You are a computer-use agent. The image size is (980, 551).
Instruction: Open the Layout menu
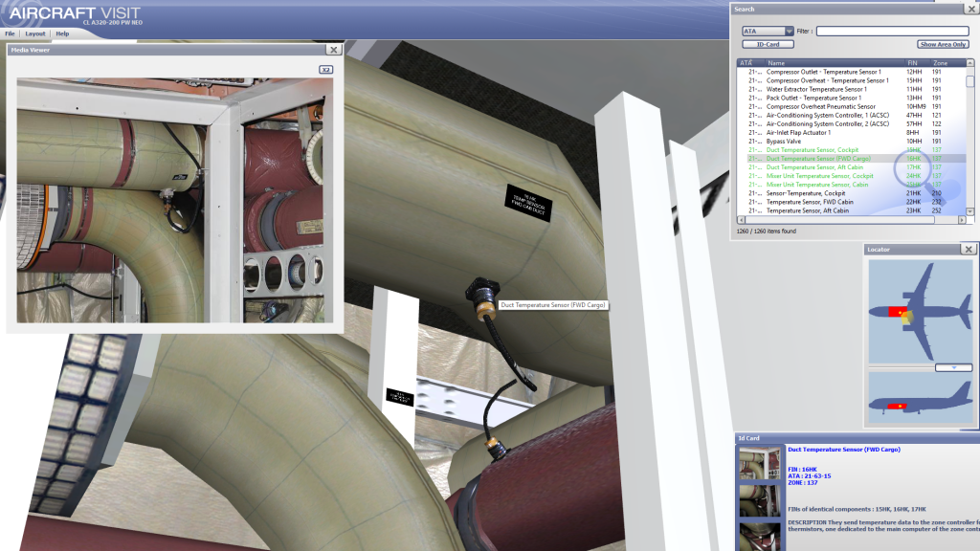35,33
